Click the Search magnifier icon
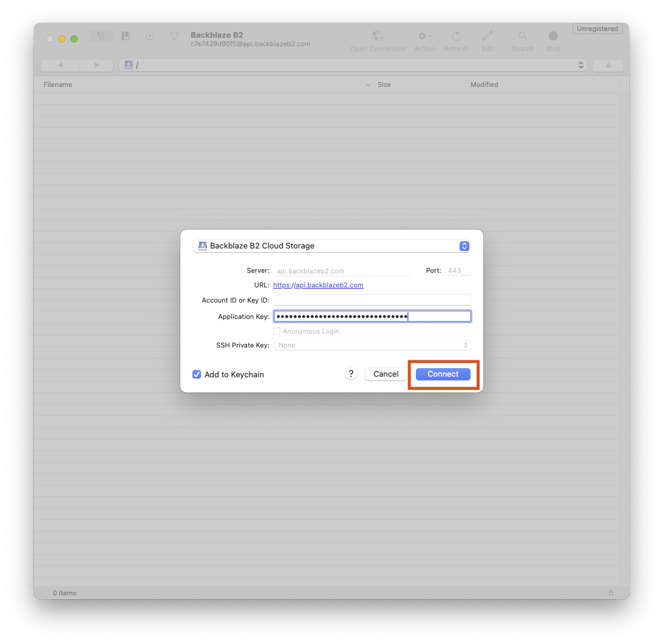The width and height of the screenshot is (663, 644). (523, 36)
